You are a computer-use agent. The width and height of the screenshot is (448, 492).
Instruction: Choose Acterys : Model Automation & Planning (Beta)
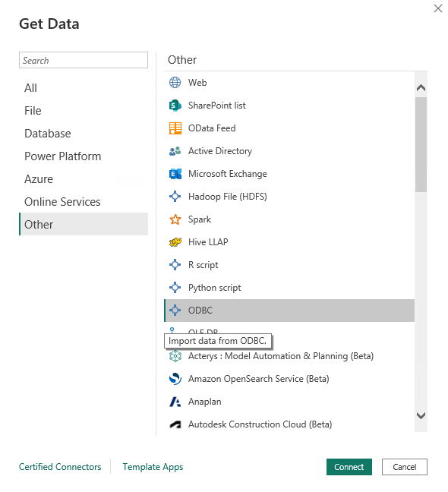(x=281, y=356)
